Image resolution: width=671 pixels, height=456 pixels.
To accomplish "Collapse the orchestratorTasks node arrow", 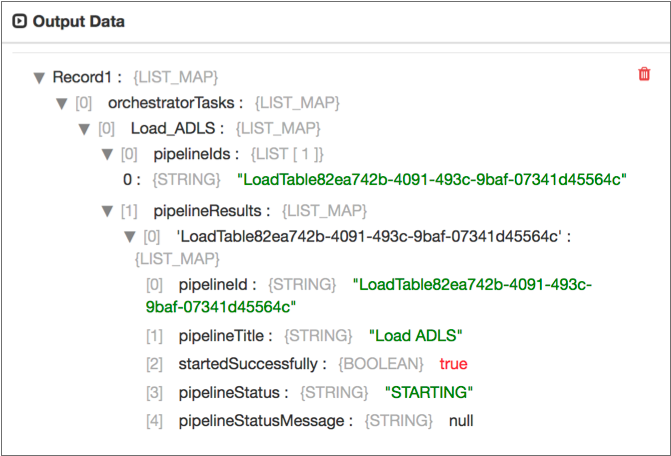I will click(x=62, y=103).
